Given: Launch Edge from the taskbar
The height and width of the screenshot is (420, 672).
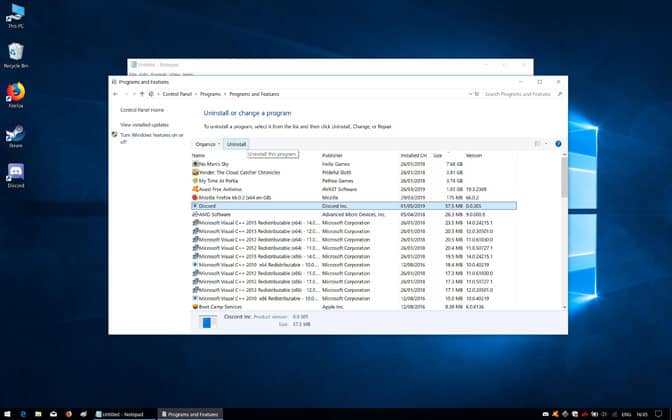Looking at the screenshot, I should point(23,414).
